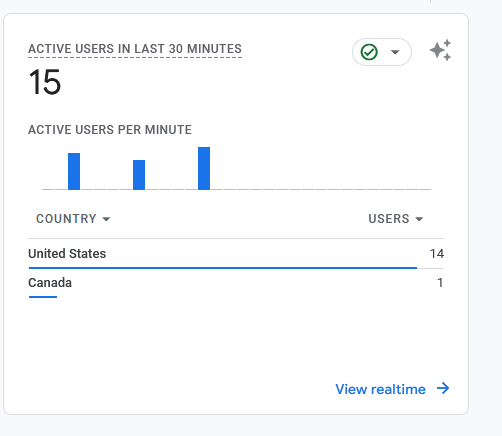Click the United States user count 14
502x436 pixels.
point(437,254)
